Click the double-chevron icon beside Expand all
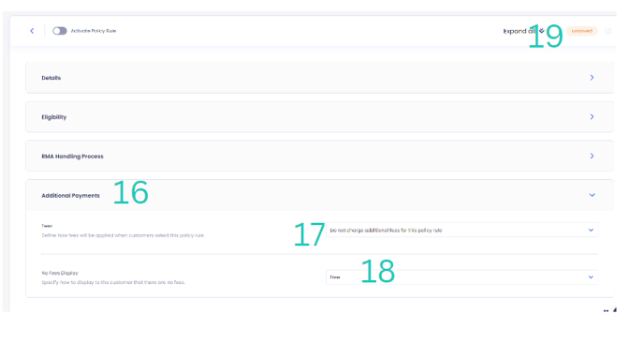Screen dimensions: 644x343 click(542, 31)
